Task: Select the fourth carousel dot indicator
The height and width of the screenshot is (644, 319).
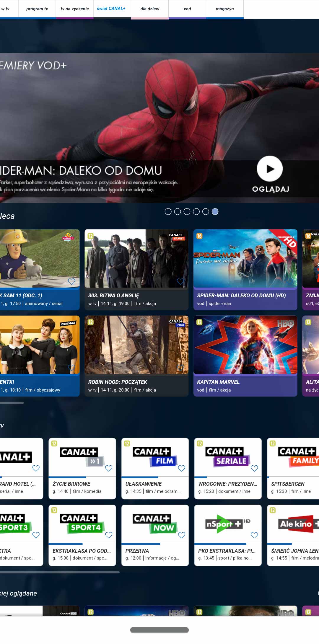Action: 196,211
